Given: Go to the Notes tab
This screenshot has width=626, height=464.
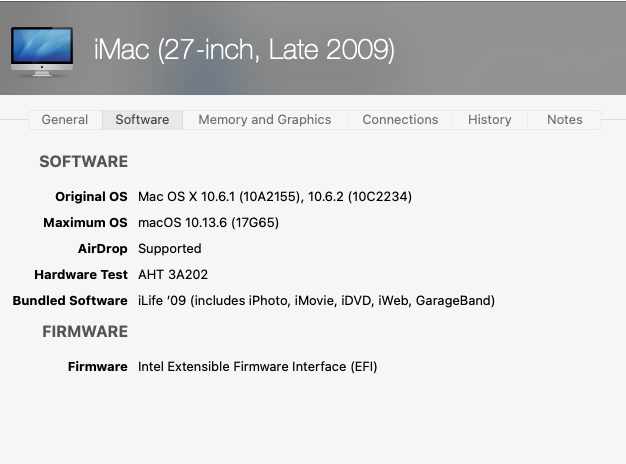Looking at the screenshot, I should (x=564, y=120).
